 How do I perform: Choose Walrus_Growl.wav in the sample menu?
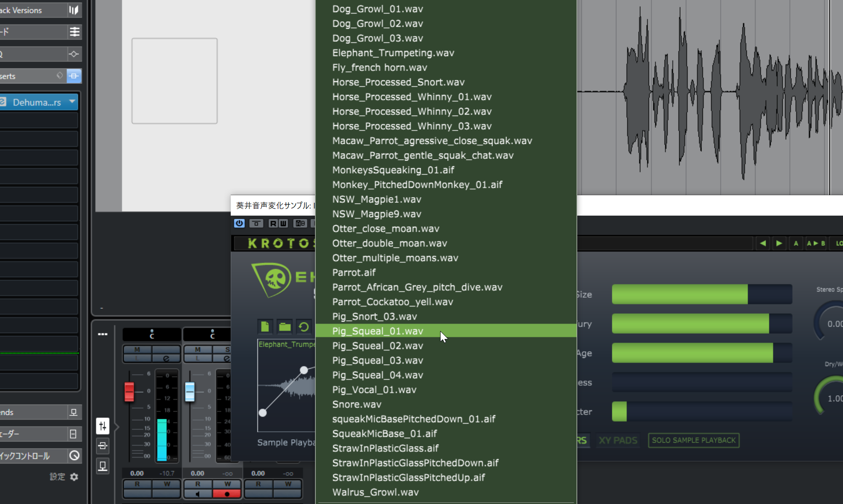[446, 492]
